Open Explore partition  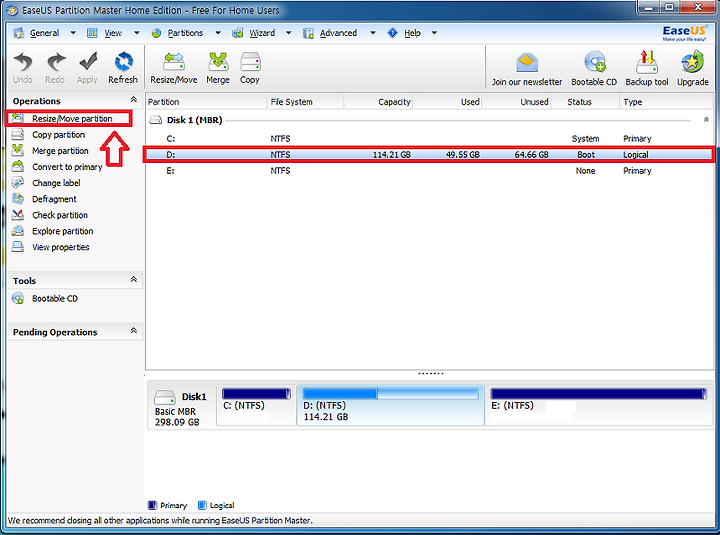62,231
